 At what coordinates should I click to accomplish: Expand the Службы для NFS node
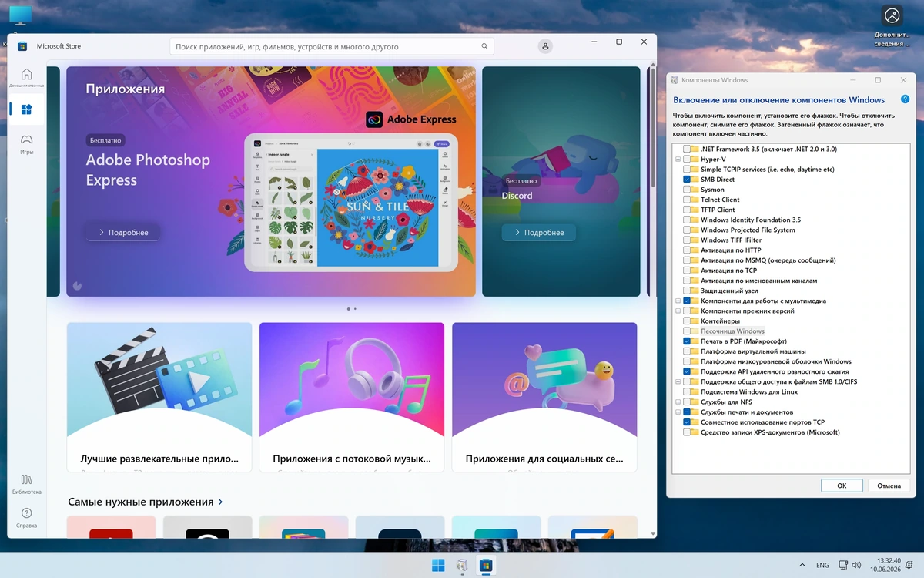tap(678, 402)
